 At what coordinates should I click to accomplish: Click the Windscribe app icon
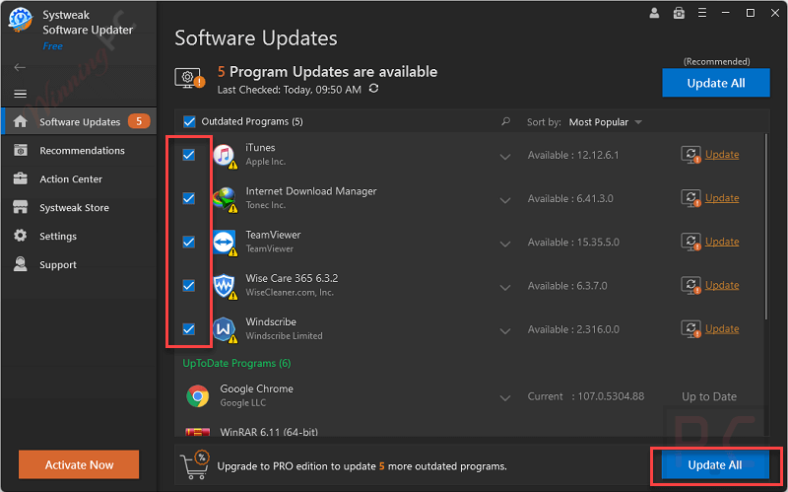click(225, 330)
